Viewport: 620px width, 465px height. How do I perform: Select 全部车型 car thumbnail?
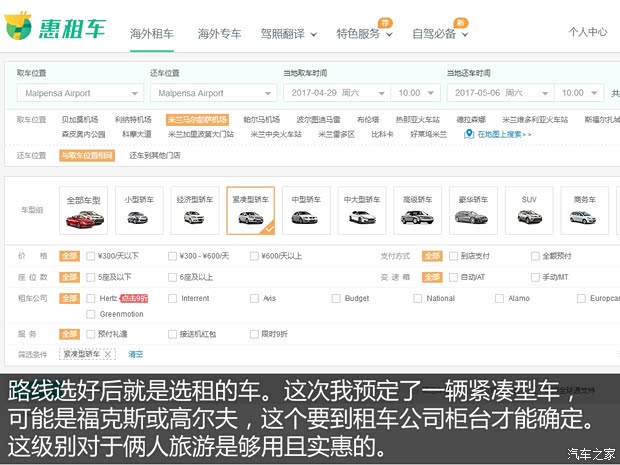pyautogui.click(x=83, y=211)
